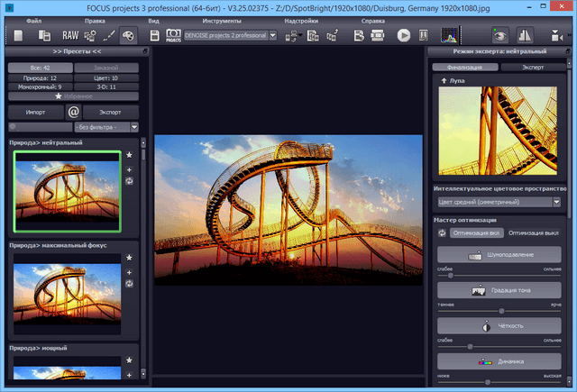The width and height of the screenshot is (577, 392).
Task: Open the 'Инструменты' menu
Action: tap(221, 19)
